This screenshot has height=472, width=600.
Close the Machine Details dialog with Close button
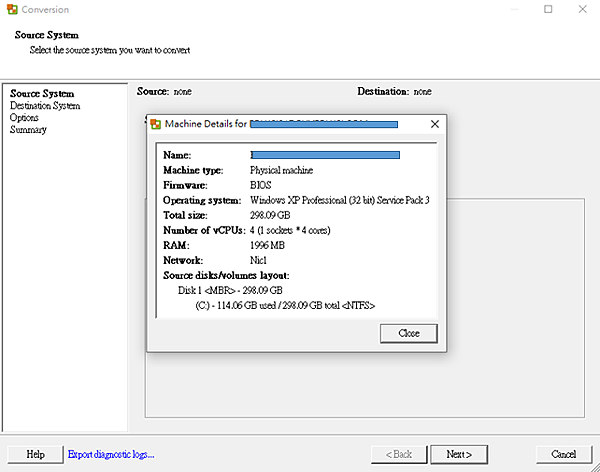pyautogui.click(x=409, y=333)
